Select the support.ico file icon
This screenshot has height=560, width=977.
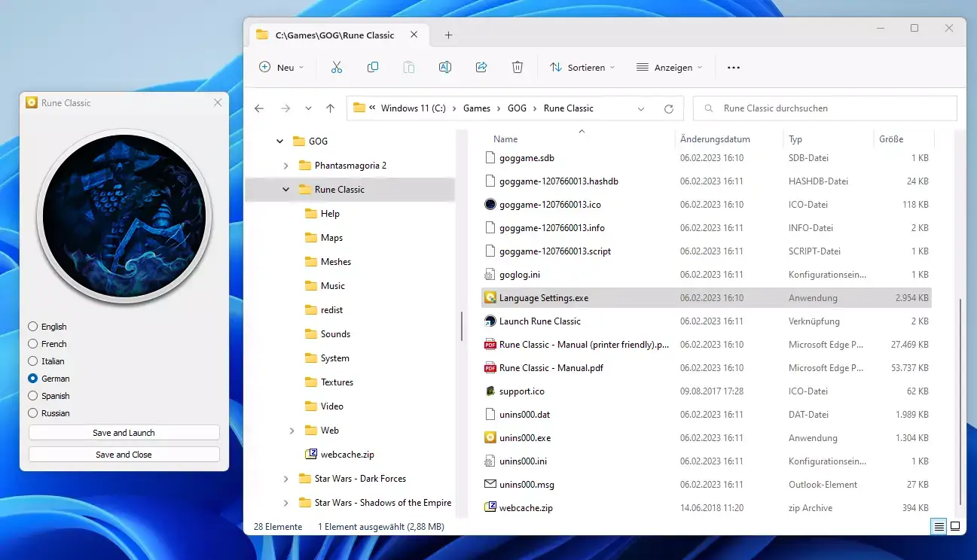[x=490, y=391]
